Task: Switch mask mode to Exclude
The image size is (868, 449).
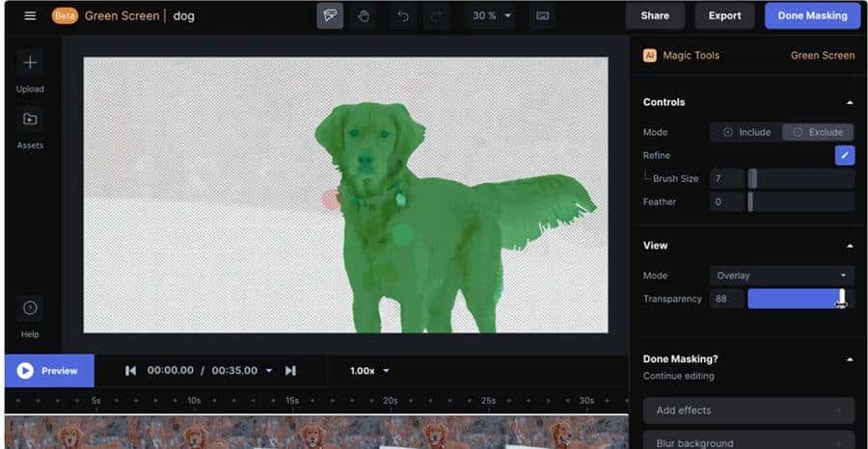Action: (x=818, y=132)
